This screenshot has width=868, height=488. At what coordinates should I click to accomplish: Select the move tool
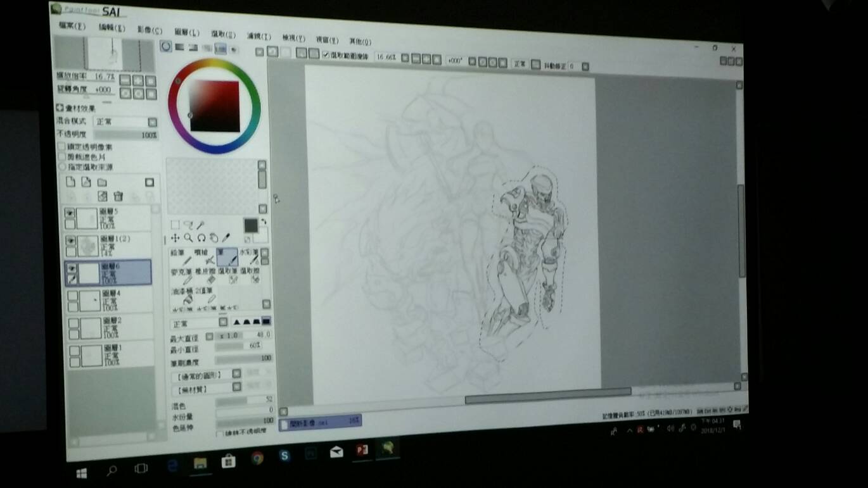[176, 238]
